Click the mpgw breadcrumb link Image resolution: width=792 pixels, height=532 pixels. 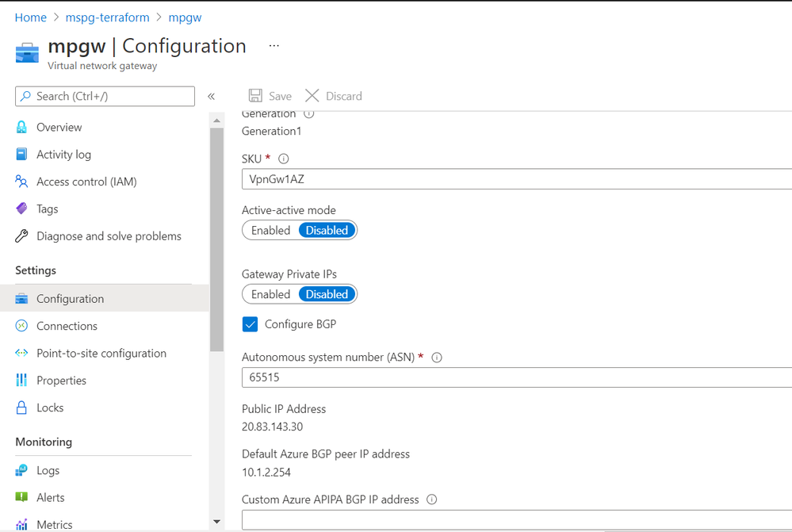click(x=185, y=17)
